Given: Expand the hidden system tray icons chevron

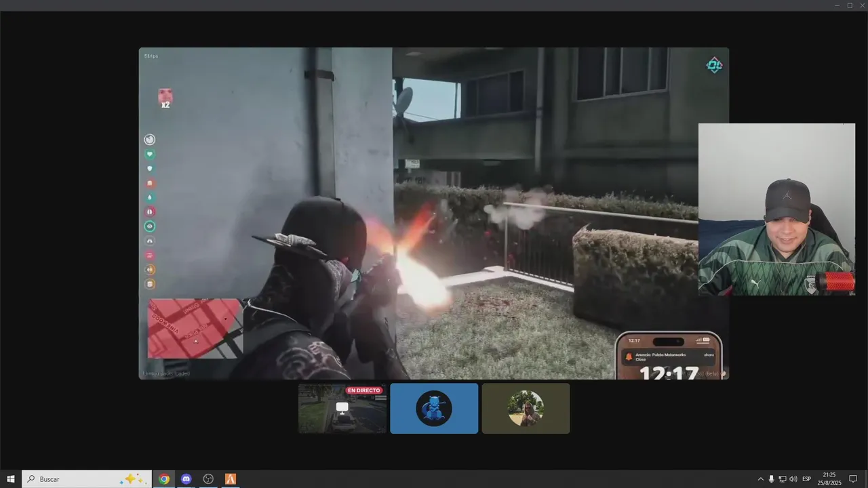Looking at the screenshot, I should pyautogui.click(x=760, y=479).
